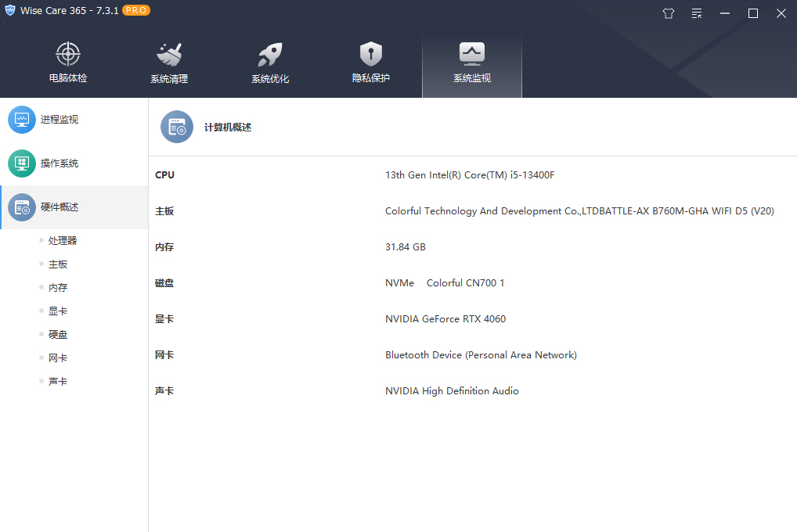This screenshot has height=532, width=797.
Task: Select the NVIDIA High Definition Audio value
Action: coord(452,390)
